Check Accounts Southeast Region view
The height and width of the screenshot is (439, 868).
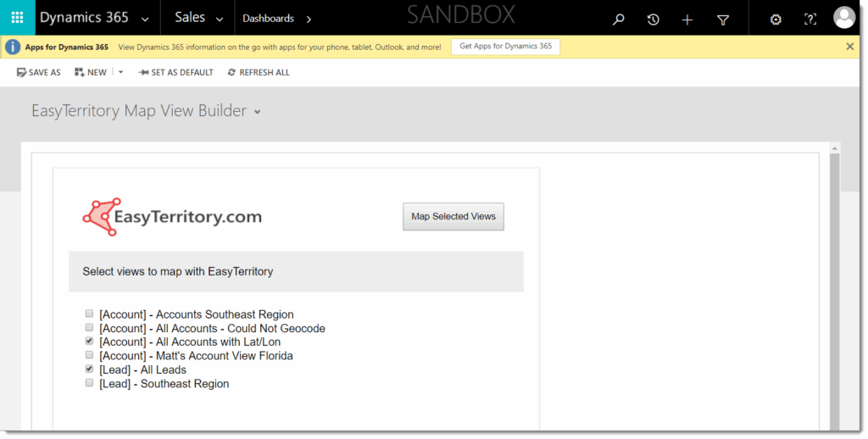(x=90, y=314)
